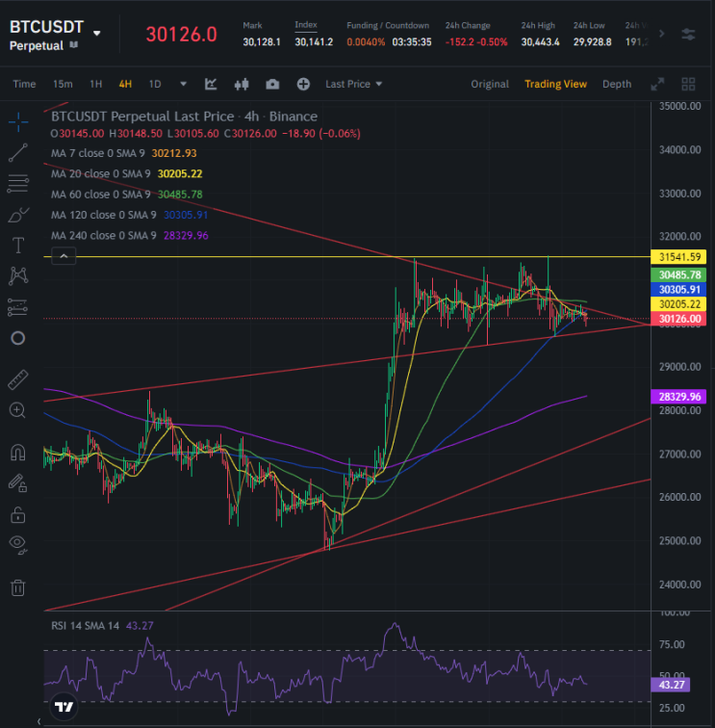Switch to the Depth chart tab
The height and width of the screenshot is (728, 715).
617,84
